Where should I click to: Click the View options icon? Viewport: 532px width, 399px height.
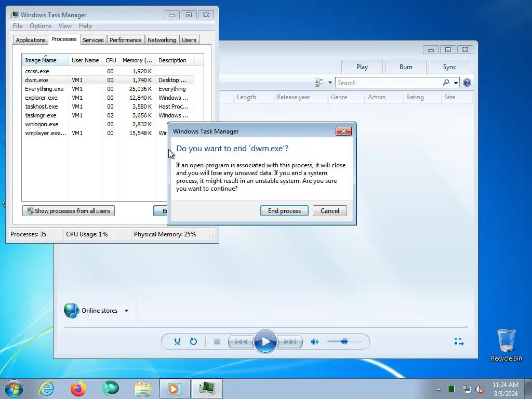point(319,83)
